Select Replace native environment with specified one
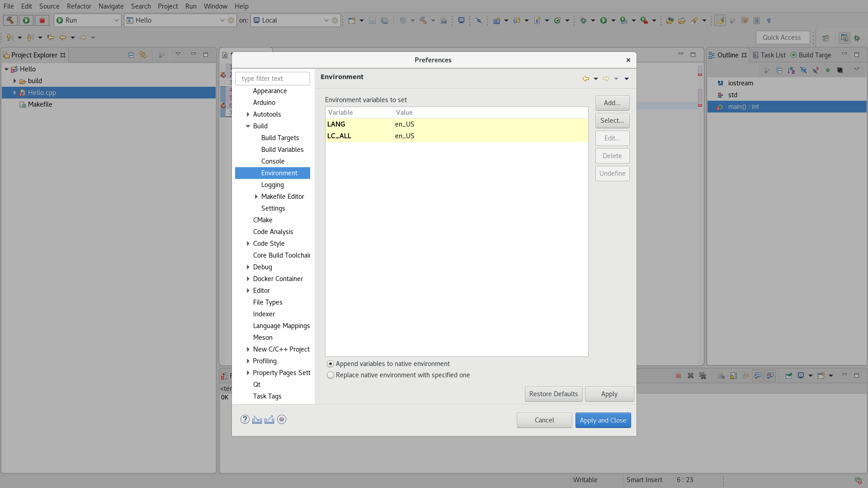 pos(330,375)
